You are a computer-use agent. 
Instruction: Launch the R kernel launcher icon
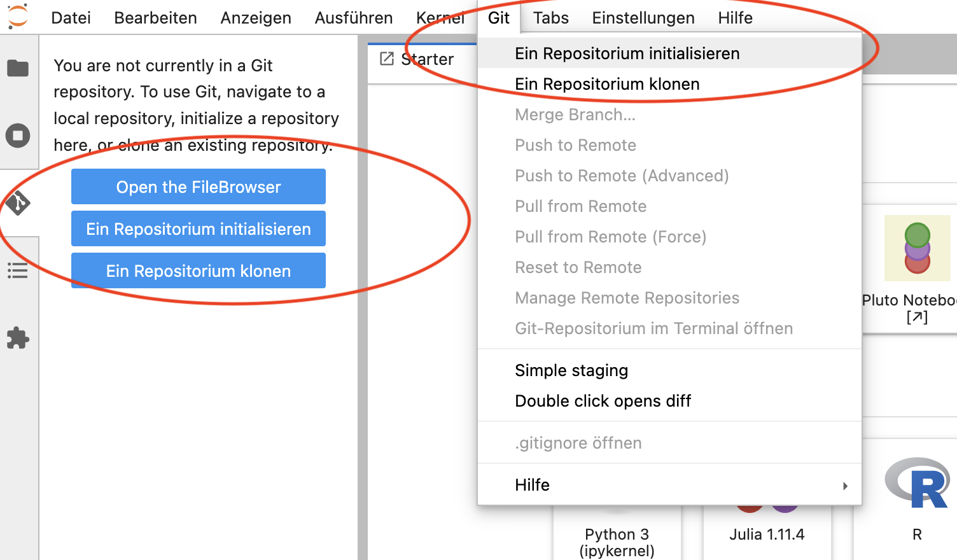(917, 484)
